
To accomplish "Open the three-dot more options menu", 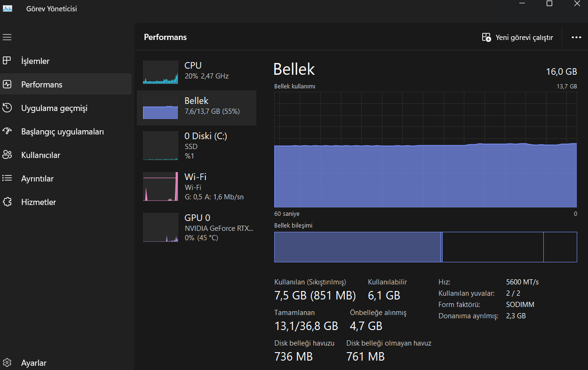I will click(x=576, y=38).
